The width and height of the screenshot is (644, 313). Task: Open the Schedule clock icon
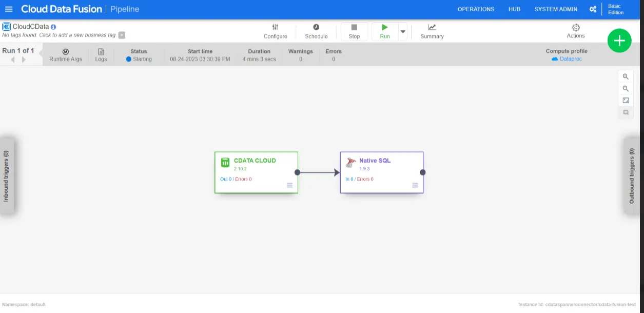pos(316,28)
